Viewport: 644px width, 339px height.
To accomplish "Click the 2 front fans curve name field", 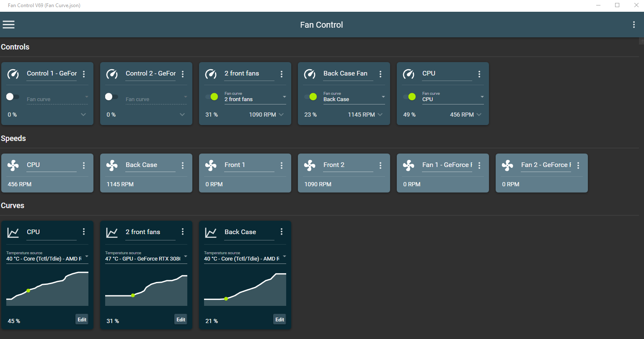I will pos(150,232).
